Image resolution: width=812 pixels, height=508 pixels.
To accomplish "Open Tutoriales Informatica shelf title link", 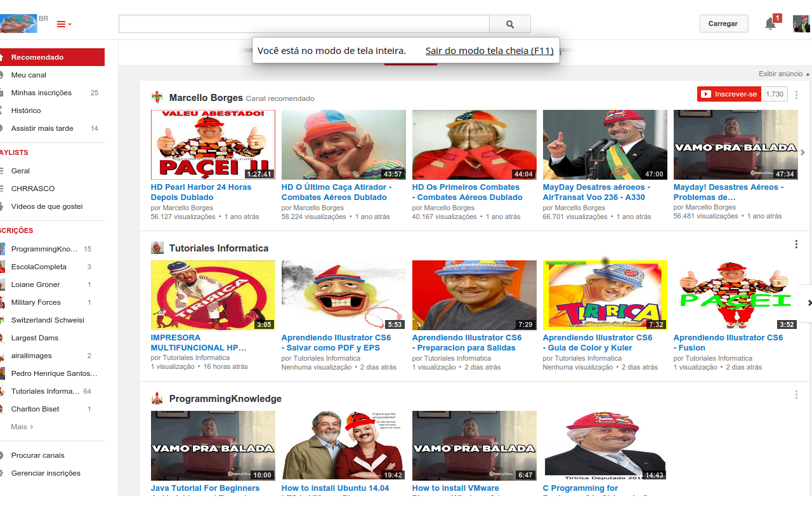I will pyautogui.click(x=219, y=248).
